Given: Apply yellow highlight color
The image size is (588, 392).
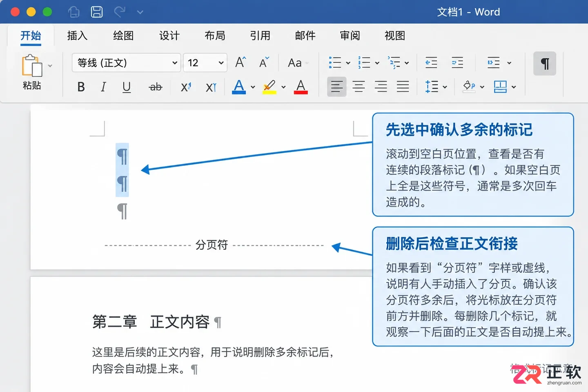Looking at the screenshot, I should tap(269, 87).
